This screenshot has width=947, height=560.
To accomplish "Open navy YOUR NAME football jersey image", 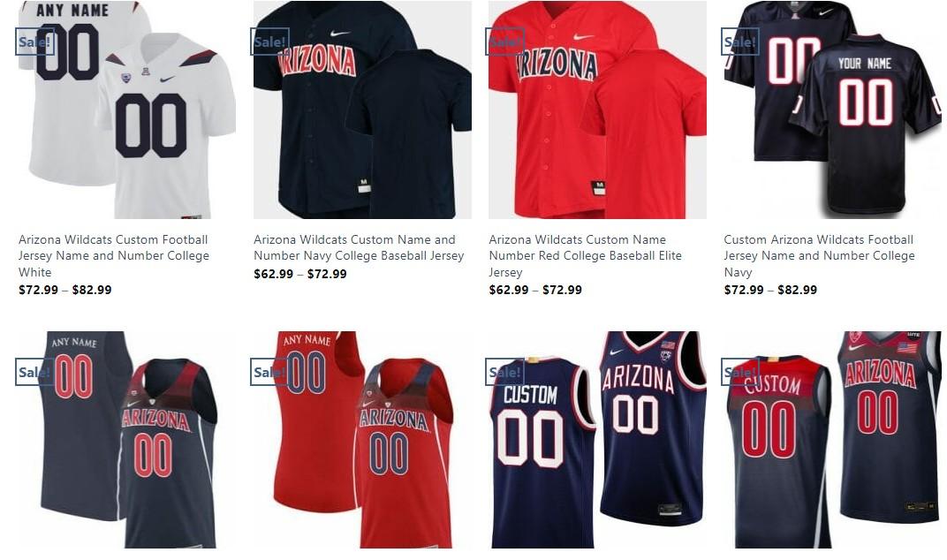I will point(832,110).
